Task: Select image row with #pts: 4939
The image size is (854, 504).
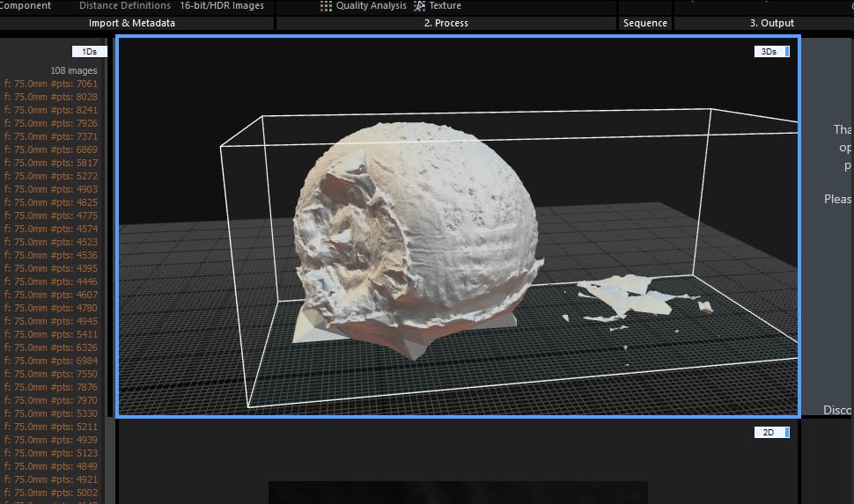Action: tap(51, 440)
